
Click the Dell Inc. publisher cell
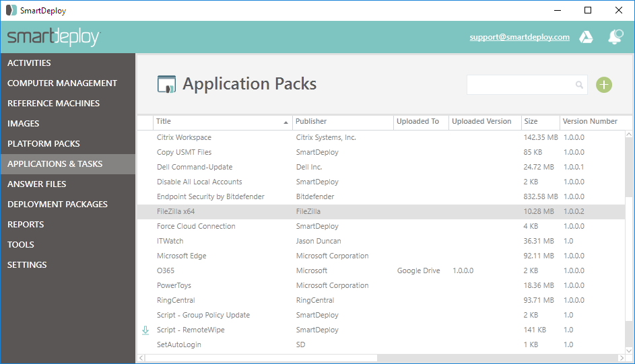(x=309, y=167)
